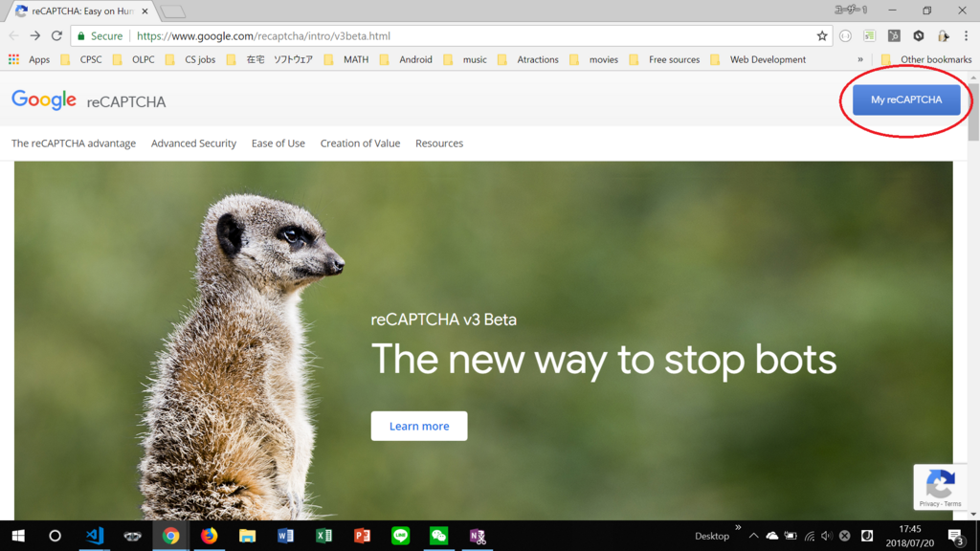This screenshot has height=551, width=980.
Task: Open Other bookmarks folder
Action: click(926, 59)
